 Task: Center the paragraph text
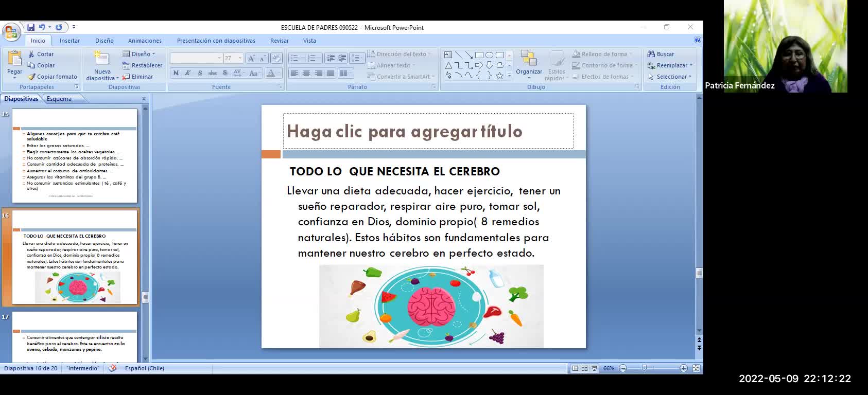click(306, 73)
